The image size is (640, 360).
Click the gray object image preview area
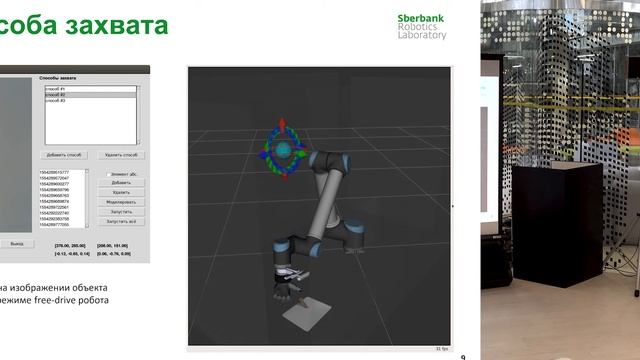point(16,155)
